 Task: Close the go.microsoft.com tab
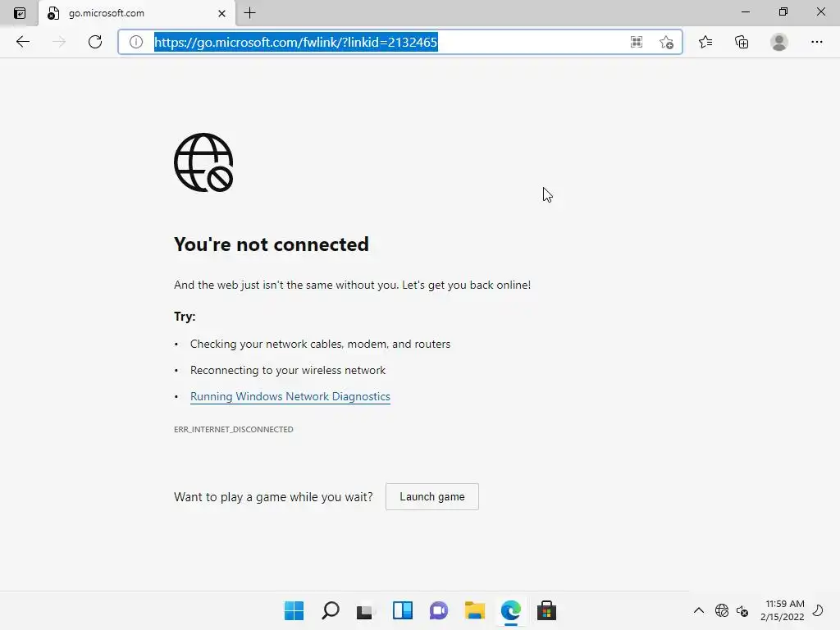(221, 13)
